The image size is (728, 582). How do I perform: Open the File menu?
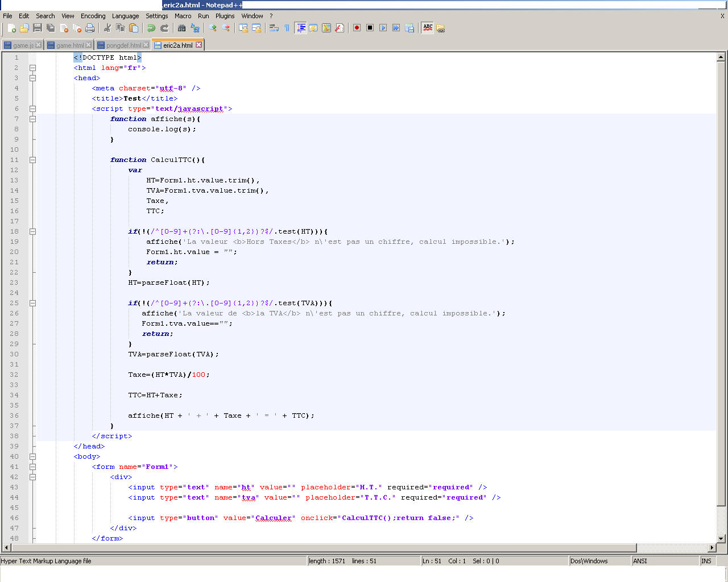pos(7,16)
